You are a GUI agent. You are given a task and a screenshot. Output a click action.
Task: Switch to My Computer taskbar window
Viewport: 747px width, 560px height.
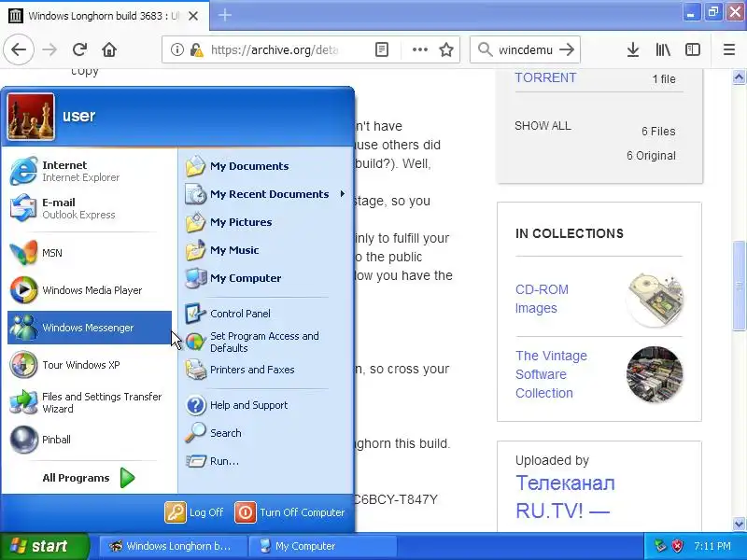pos(323,546)
